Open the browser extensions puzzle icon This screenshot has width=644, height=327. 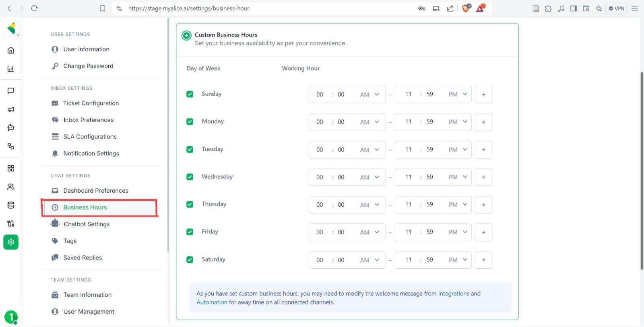tap(548, 8)
